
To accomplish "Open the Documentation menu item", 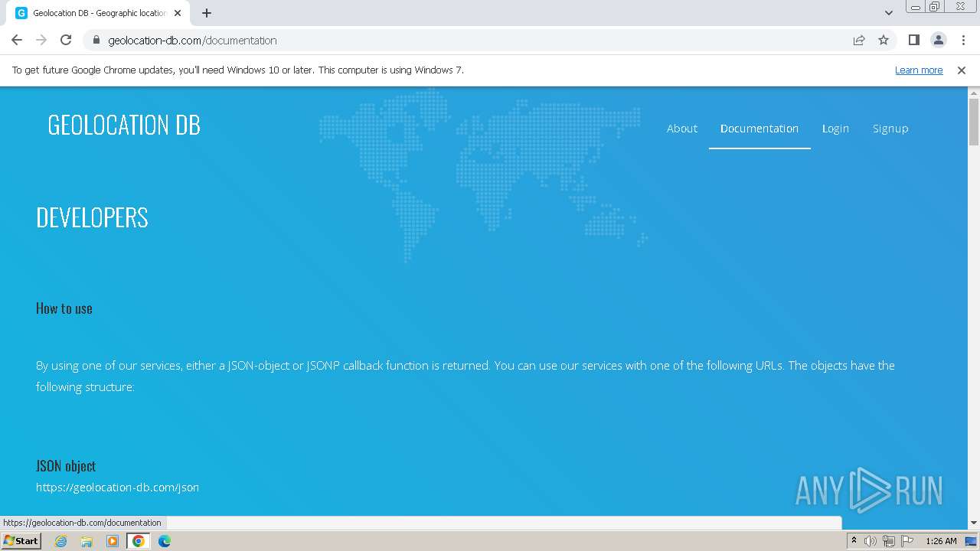I will (x=759, y=129).
